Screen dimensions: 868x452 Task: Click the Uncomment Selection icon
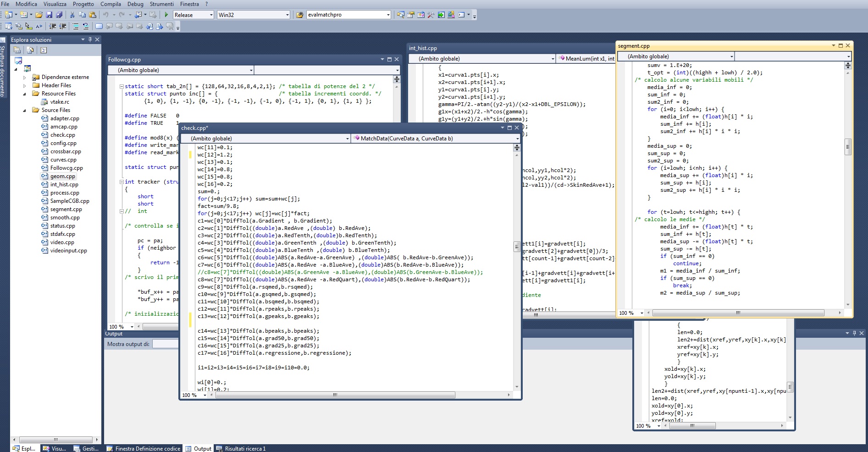pos(85,26)
